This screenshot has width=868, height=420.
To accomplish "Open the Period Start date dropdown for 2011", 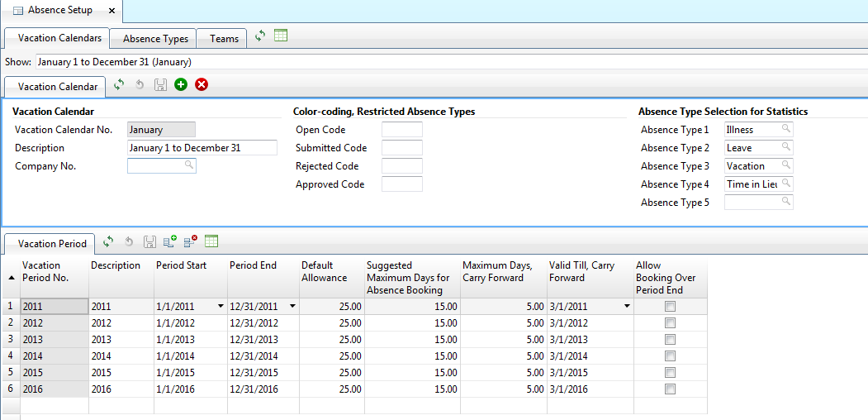I will pyautogui.click(x=221, y=307).
